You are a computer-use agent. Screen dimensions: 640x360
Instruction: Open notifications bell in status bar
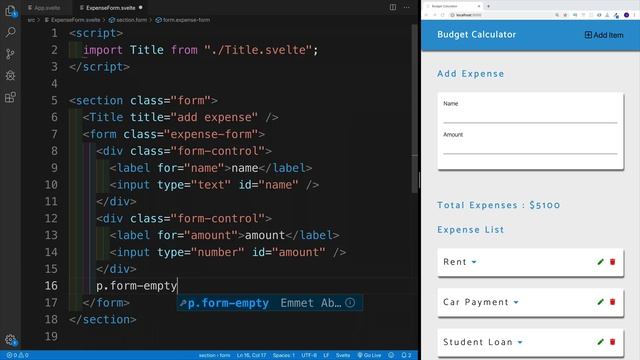(x=406, y=356)
